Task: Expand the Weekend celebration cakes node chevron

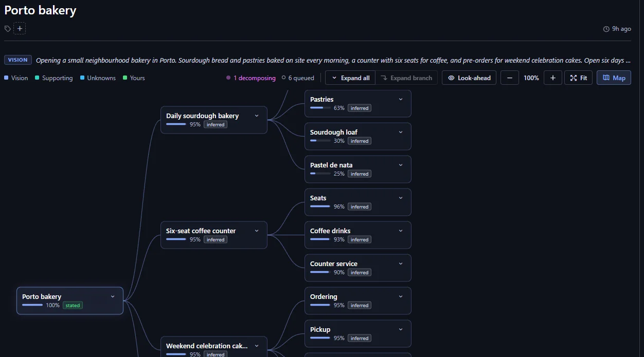Action: coord(257,346)
